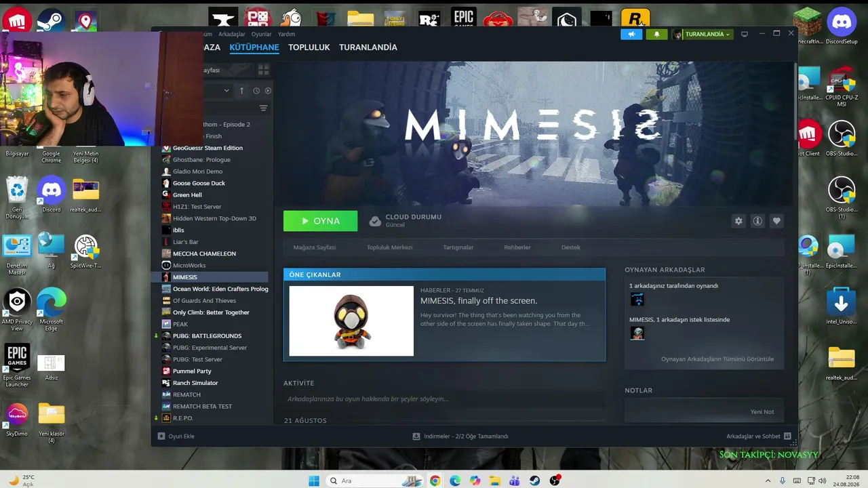Open library filter options icon
Image resolution: width=868 pixels, height=488 pixels.
pyautogui.click(x=263, y=108)
